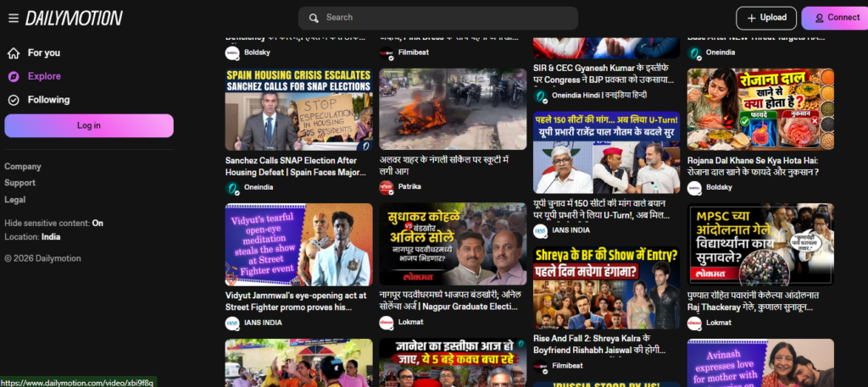The width and height of the screenshot is (868, 387).
Task: Open Rise And Fall 2 Shreya Kalra title
Action: 599,345
